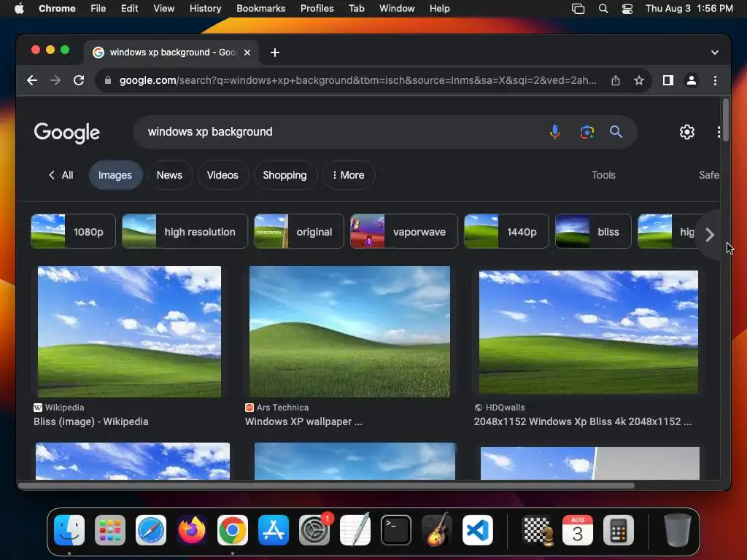Open the Bookmarks menu
The height and width of the screenshot is (560, 747).
coord(260,9)
